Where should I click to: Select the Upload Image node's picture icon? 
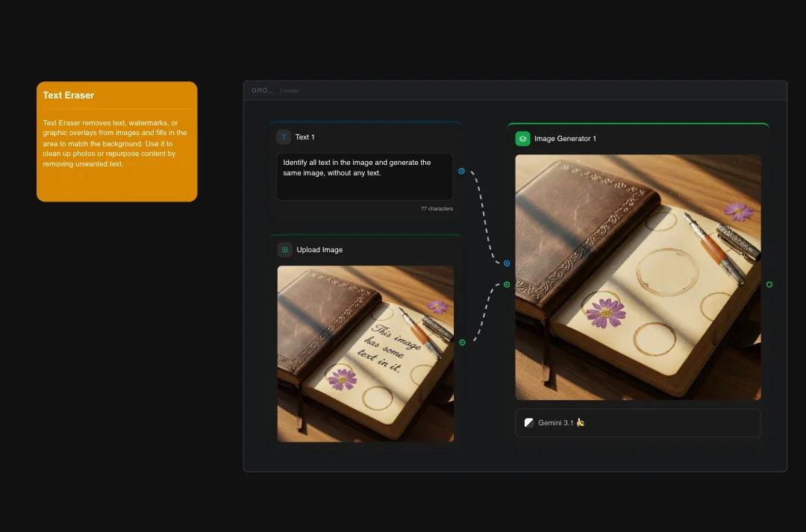coord(284,249)
